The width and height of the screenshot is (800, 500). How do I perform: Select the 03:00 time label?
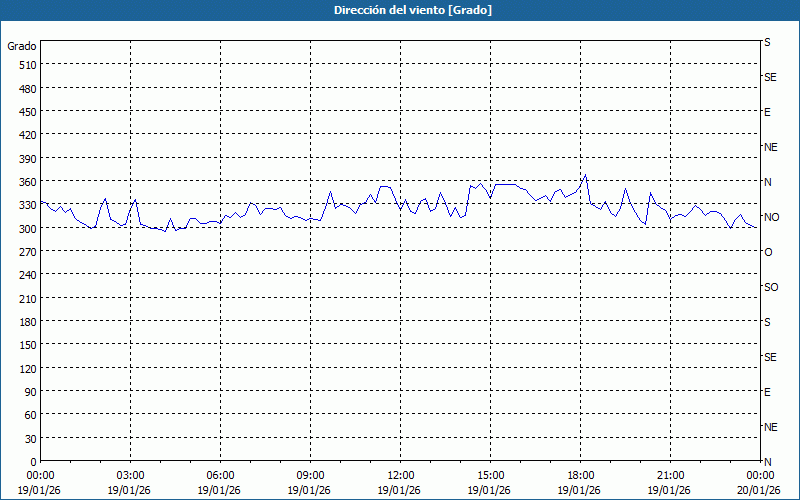[x=130, y=475]
